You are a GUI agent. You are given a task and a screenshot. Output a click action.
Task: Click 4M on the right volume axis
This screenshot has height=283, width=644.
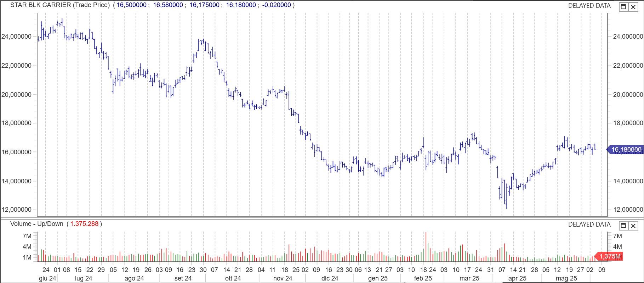(x=617, y=247)
